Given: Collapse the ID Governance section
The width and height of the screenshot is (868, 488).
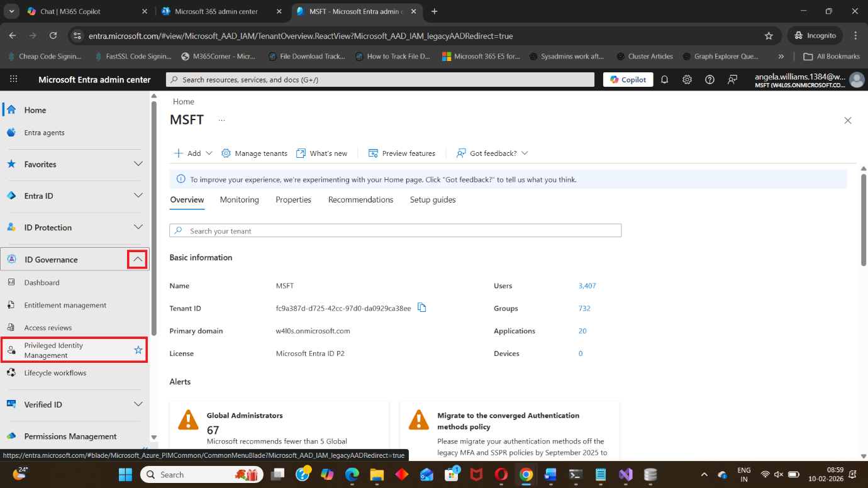Looking at the screenshot, I should point(137,259).
